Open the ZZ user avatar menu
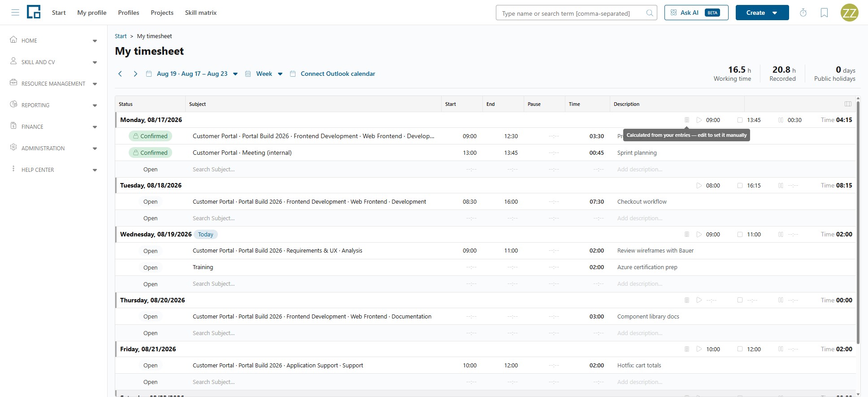Screen dimensions: 868x397 (x=849, y=13)
